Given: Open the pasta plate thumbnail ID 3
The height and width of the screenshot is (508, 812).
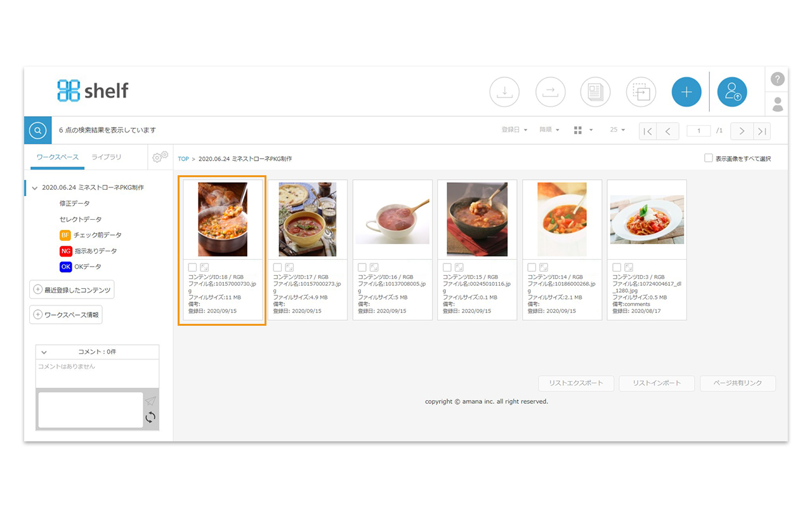Looking at the screenshot, I should click(647, 219).
